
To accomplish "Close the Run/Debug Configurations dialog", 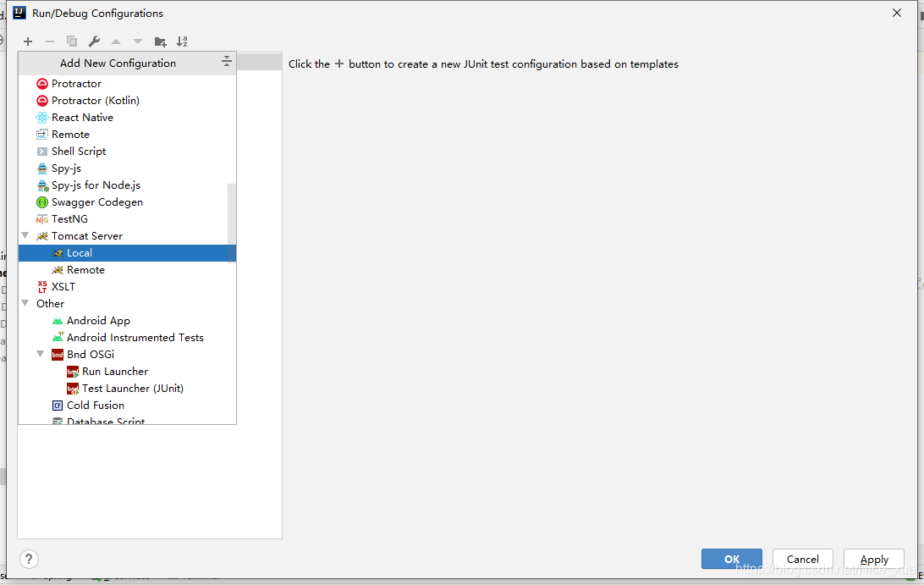I will pyautogui.click(x=897, y=13).
